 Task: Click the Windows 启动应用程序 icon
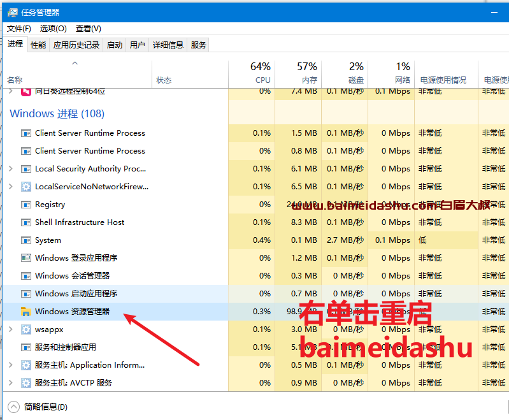pyautogui.click(x=26, y=294)
